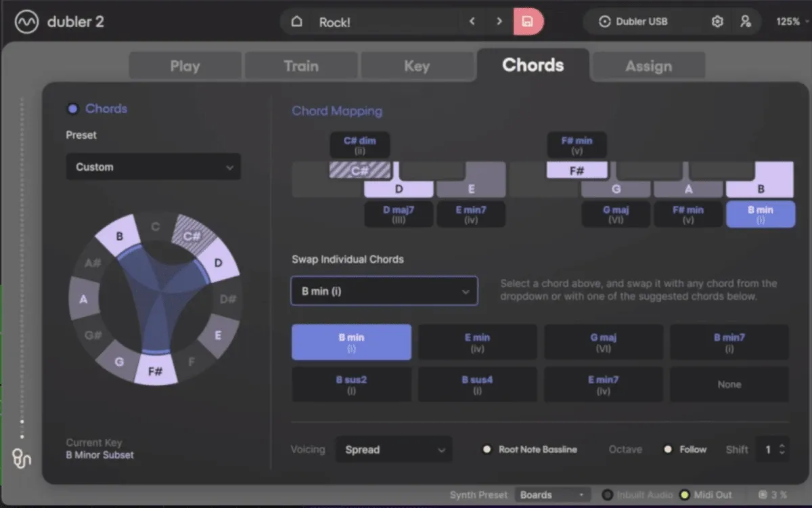Click the E segment on note wheel
This screenshot has width=812, height=508.
click(x=218, y=335)
